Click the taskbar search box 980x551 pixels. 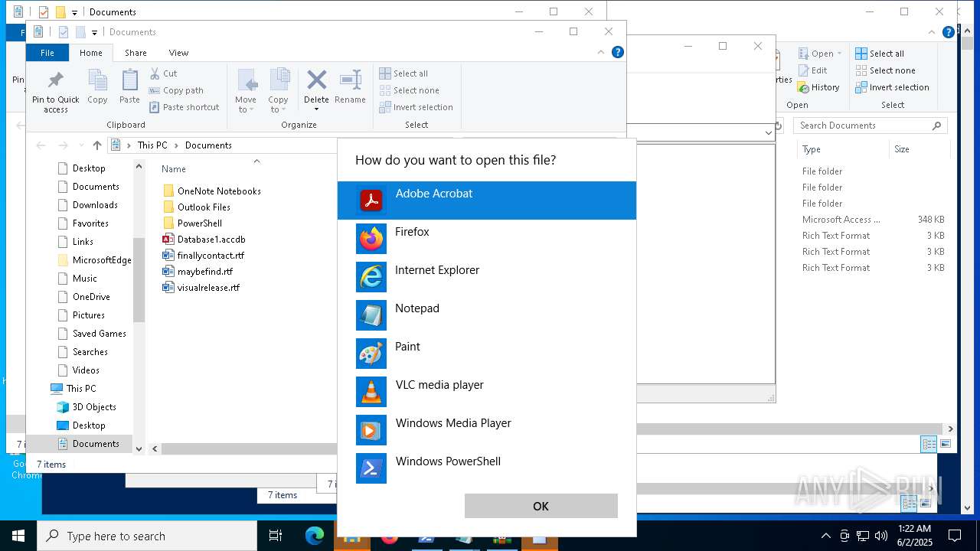[147, 536]
